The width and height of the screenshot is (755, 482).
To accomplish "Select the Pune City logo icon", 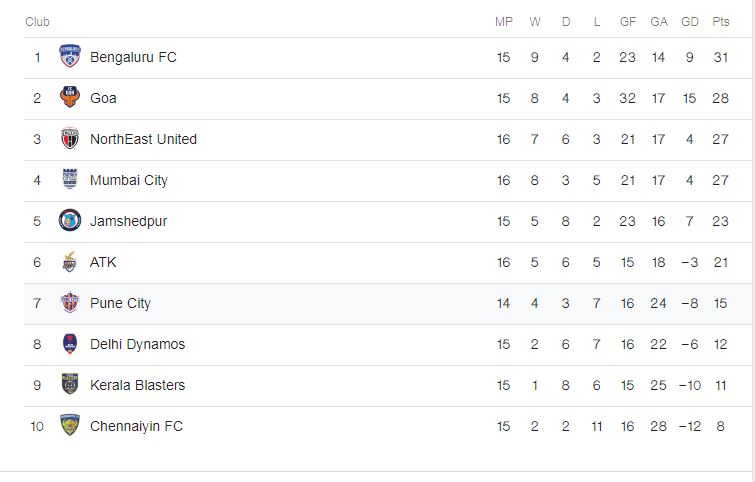I will point(69,303).
